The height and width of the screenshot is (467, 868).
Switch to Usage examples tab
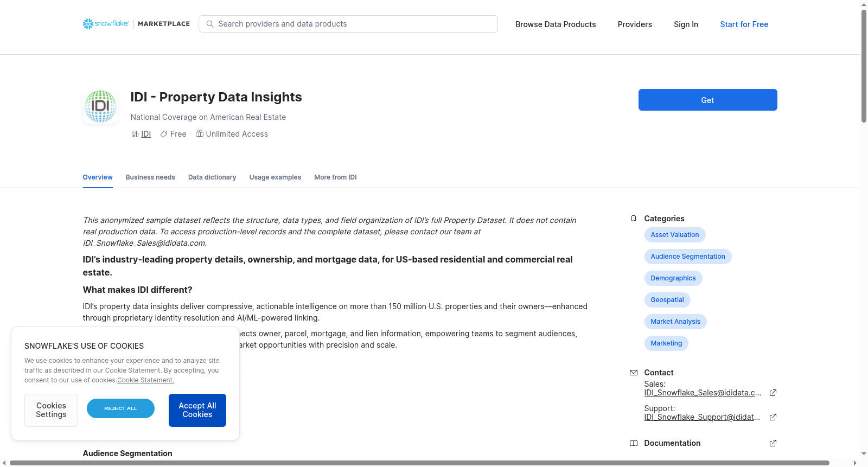(275, 177)
